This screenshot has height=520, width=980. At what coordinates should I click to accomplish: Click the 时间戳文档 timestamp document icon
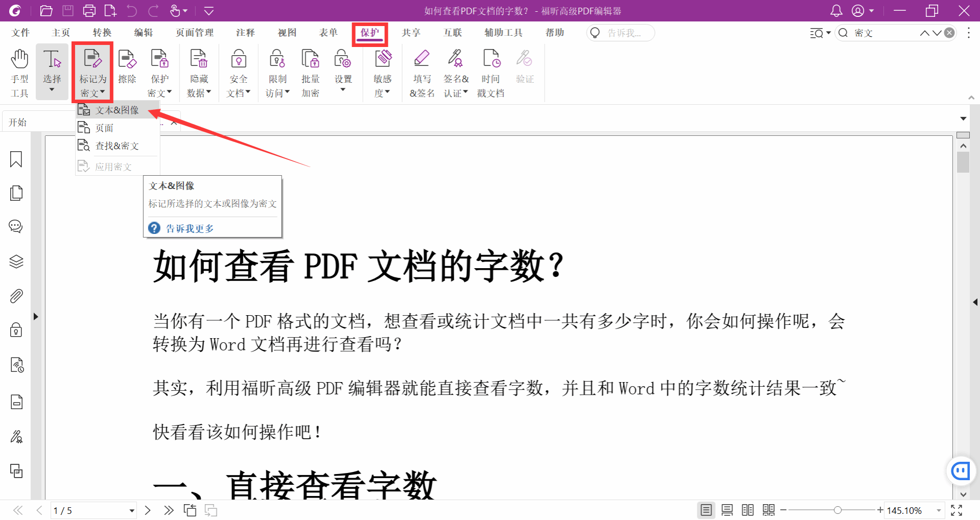pyautogui.click(x=491, y=72)
